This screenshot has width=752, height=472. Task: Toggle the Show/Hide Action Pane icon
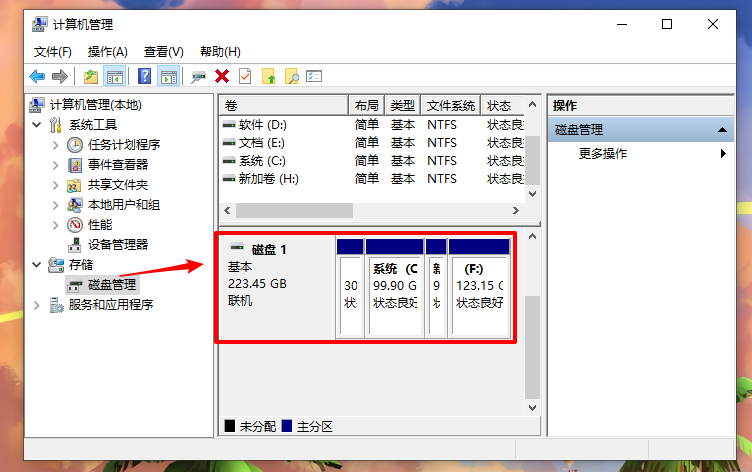point(169,76)
